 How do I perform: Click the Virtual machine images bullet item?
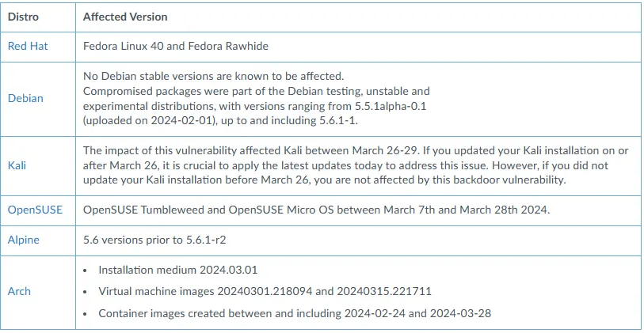[x=265, y=291]
